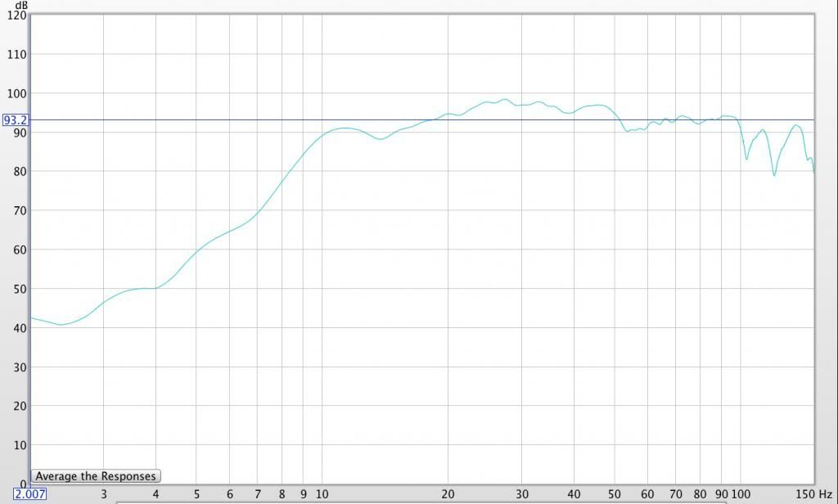Click the horizontal scrollbar below the graph
Image resolution: width=838 pixels, height=504 pixels.
pyautogui.click(x=421, y=502)
